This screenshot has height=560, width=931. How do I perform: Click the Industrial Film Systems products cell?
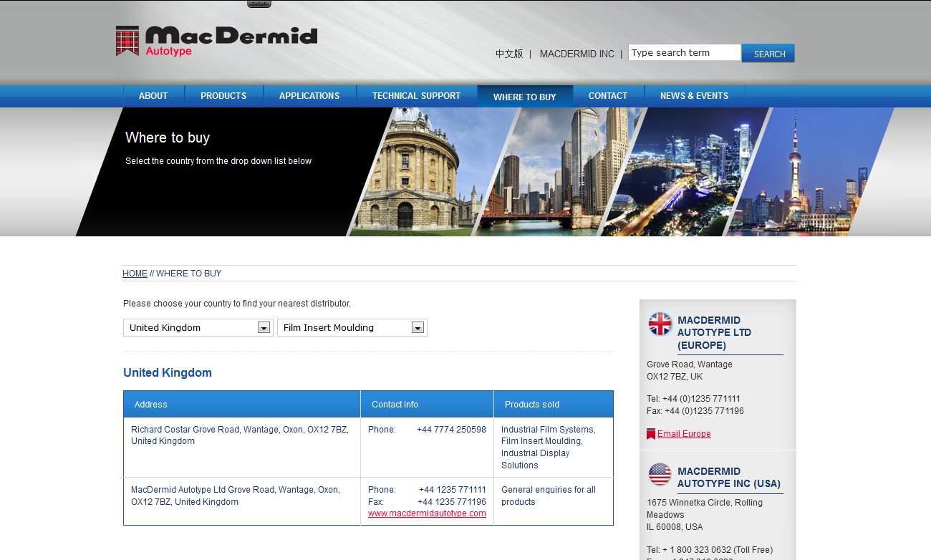coord(554,448)
